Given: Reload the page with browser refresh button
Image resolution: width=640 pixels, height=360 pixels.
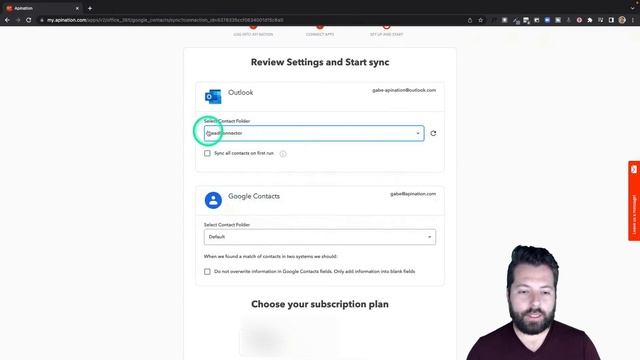Looking at the screenshot, I should pyautogui.click(x=29, y=20).
